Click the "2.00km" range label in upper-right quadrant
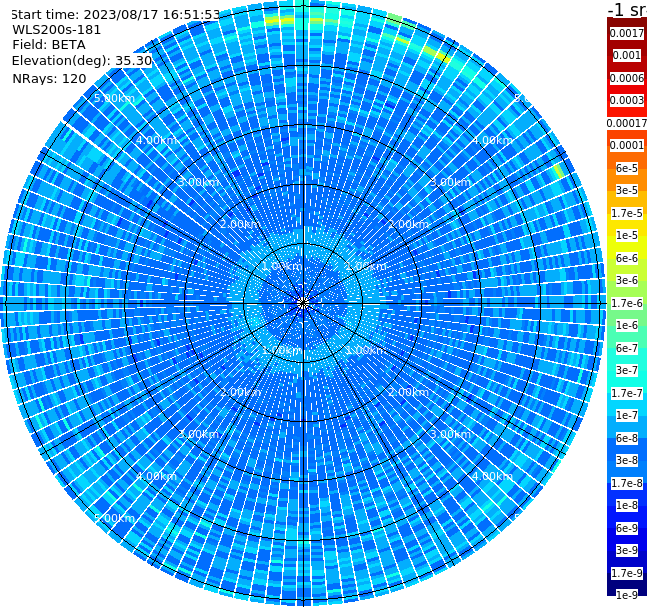This screenshot has width=647, height=607. pyautogui.click(x=409, y=224)
